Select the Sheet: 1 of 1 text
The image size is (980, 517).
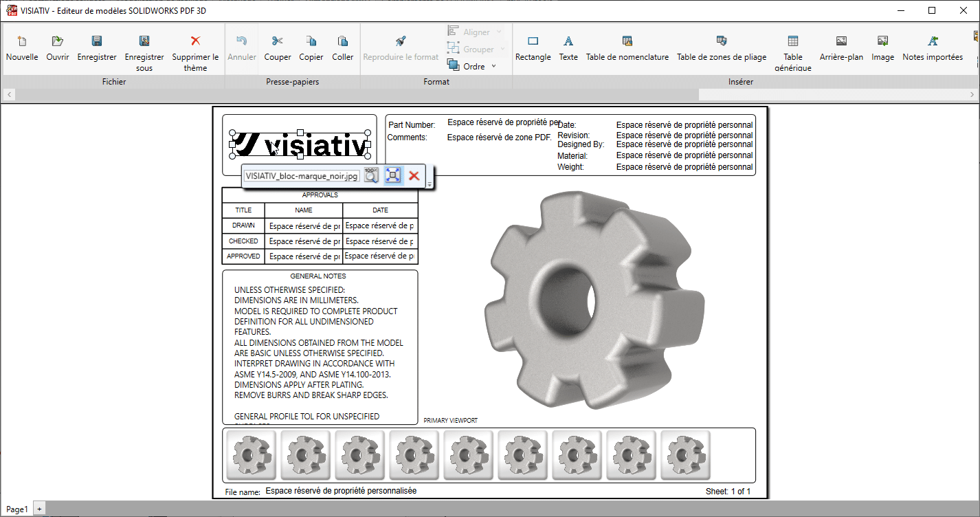click(728, 492)
